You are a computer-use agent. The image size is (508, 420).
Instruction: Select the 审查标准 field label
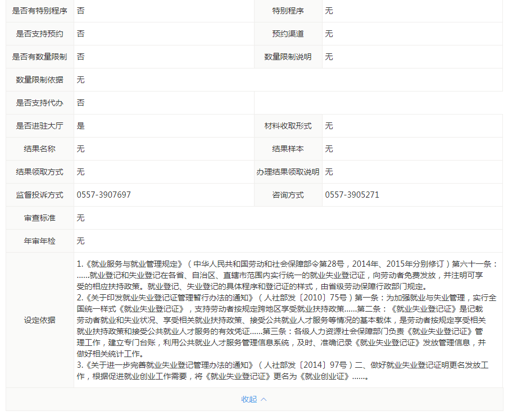click(40, 218)
